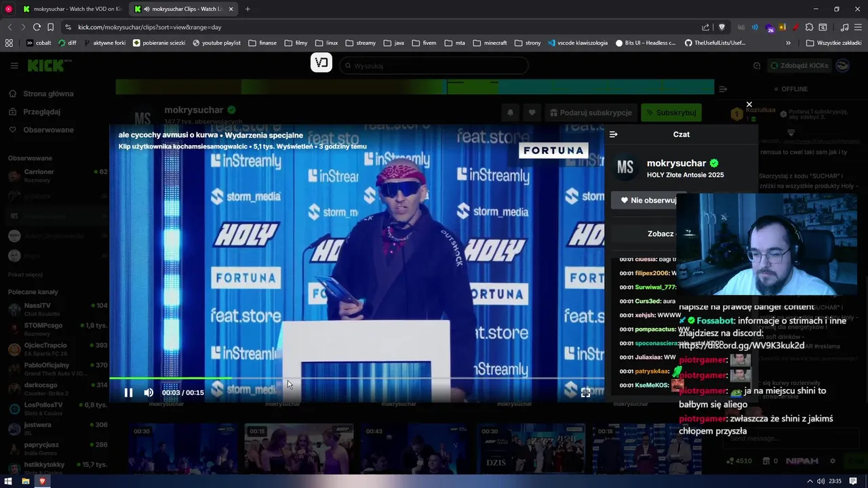Mute the clip with the volume icon
Screen dimensions: 868x488
click(149, 392)
